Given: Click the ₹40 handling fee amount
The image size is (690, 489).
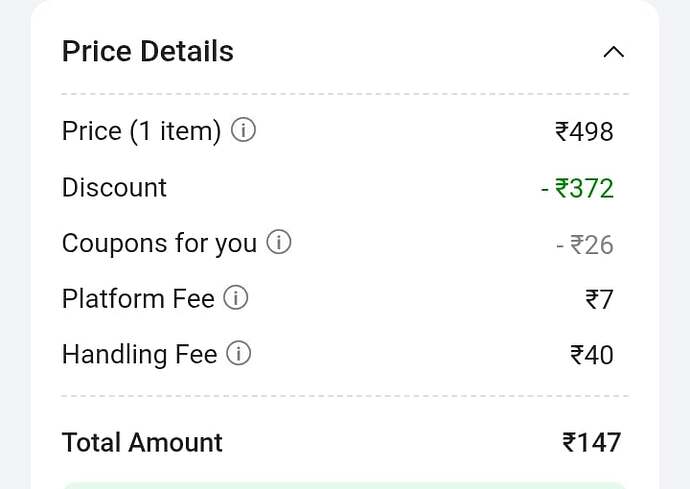Looking at the screenshot, I should [x=591, y=355].
